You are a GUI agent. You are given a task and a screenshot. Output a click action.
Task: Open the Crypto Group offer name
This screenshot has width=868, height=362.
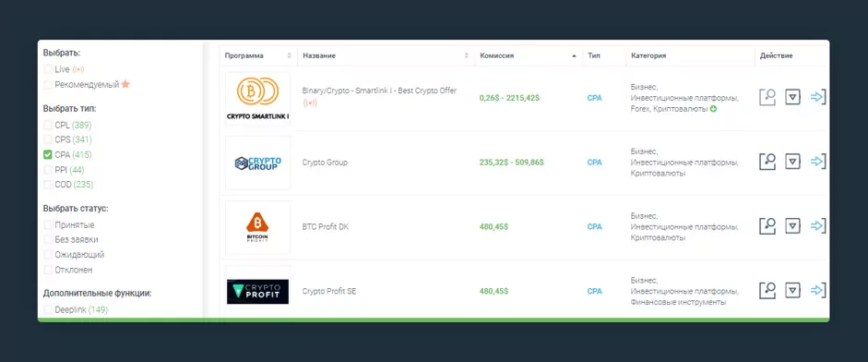coord(325,163)
